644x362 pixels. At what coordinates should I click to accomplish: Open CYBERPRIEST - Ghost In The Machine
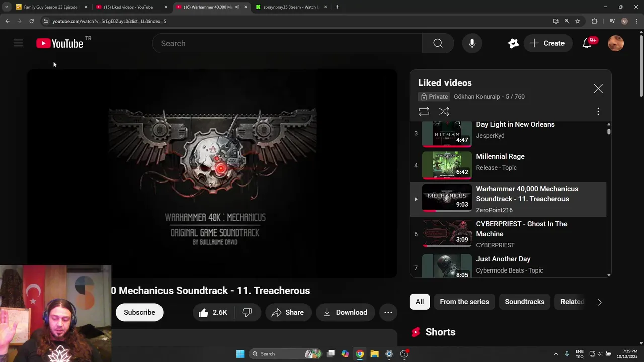point(508,234)
